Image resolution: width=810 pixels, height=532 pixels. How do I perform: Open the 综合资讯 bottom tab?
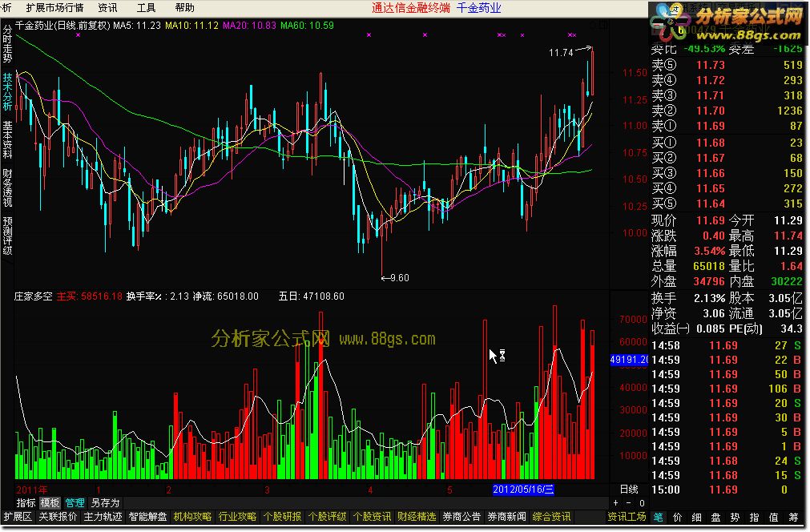[552, 517]
